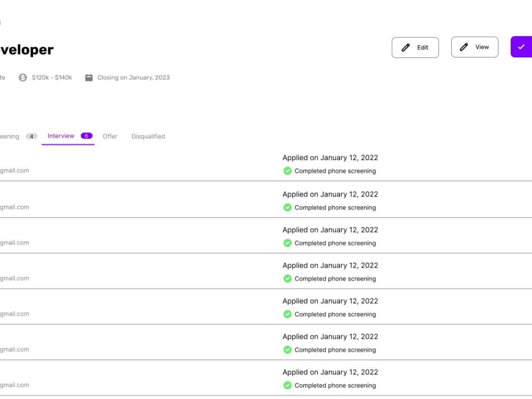The width and height of the screenshot is (532, 399).
Task: Click the dollar sign salary icon
Action: tap(23, 78)
